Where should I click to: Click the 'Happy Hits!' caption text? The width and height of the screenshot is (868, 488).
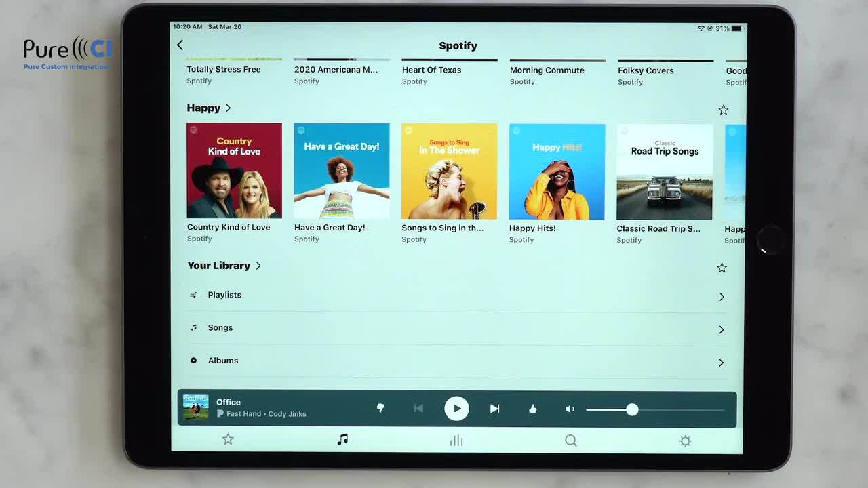point(532,228)
